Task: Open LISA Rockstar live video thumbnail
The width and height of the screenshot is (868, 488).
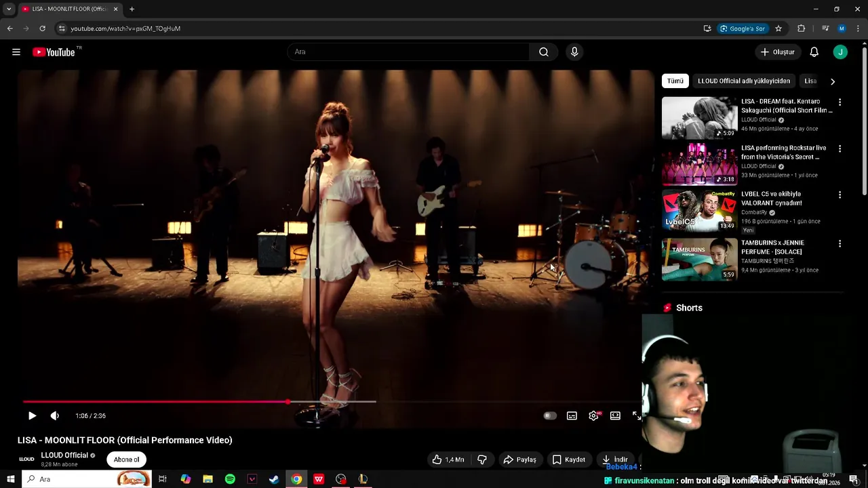Action: point(699,164)
